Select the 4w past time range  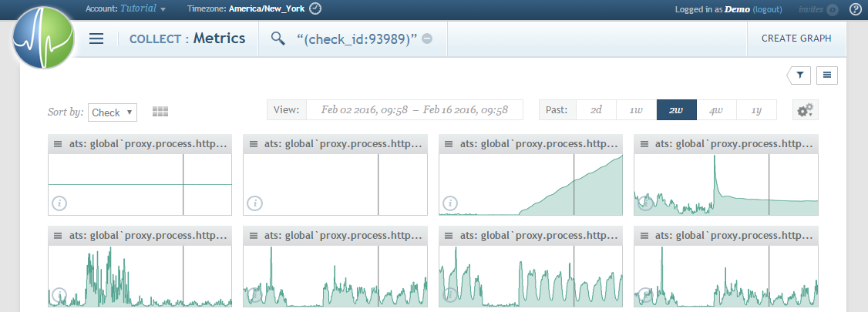716,110
